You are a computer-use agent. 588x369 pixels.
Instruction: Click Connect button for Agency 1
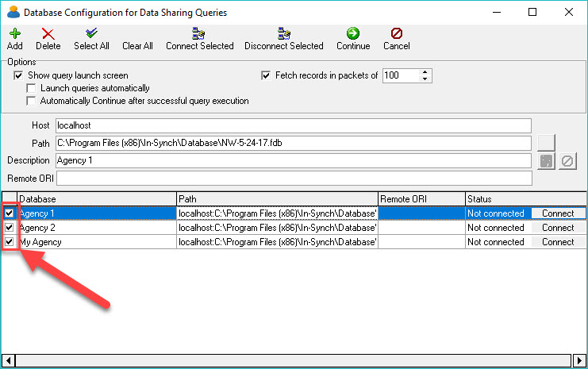point(558,213)
